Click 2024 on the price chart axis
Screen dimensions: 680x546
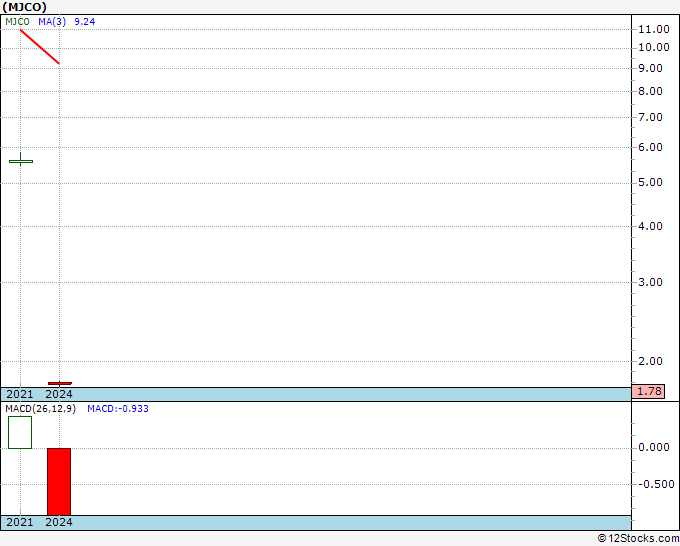[59, 394]
